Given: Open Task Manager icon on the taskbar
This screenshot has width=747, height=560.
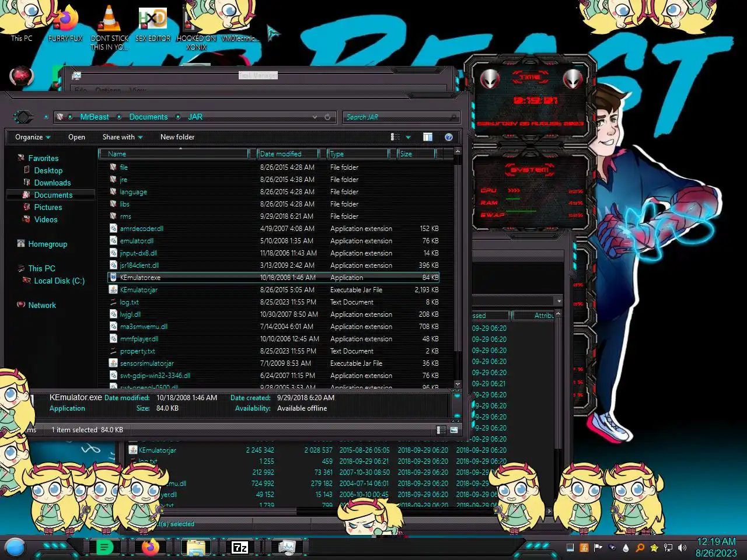Looking at the screenshot, I should (287, 547).
